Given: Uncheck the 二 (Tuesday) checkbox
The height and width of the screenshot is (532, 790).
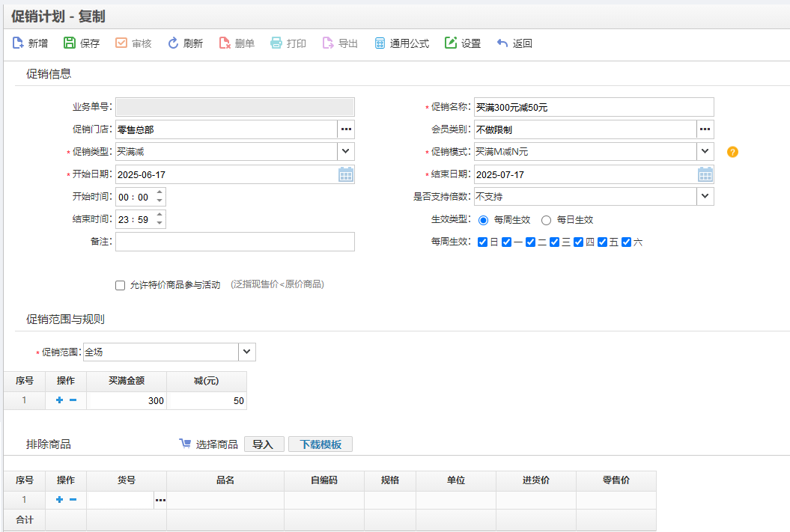Looking at the screenshot, I should pos(530,242).
